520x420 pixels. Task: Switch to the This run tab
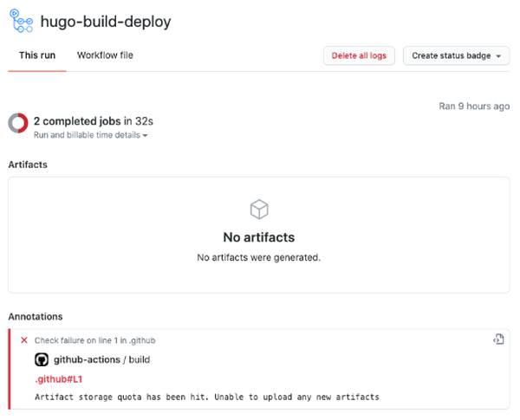coord(37,55)
